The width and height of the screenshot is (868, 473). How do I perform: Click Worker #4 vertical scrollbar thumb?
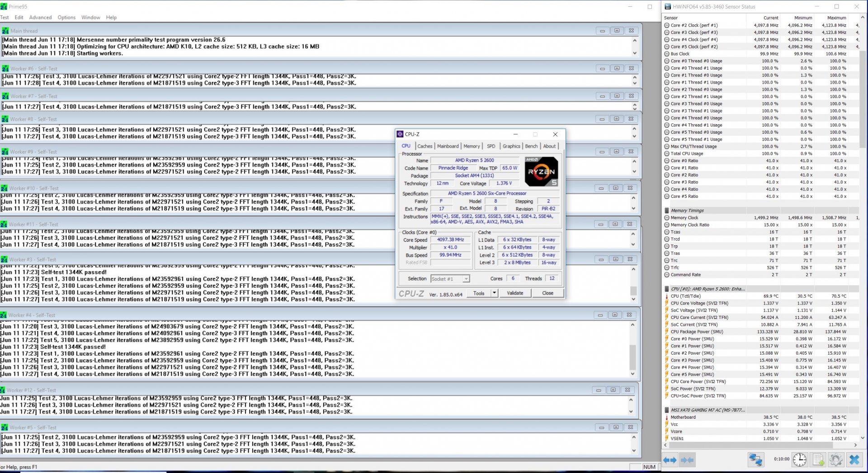click(632, 357)
